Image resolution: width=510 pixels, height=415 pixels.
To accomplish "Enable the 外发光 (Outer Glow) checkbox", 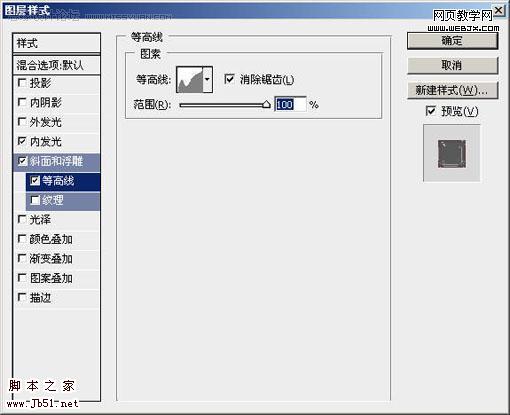I will 22,122.
